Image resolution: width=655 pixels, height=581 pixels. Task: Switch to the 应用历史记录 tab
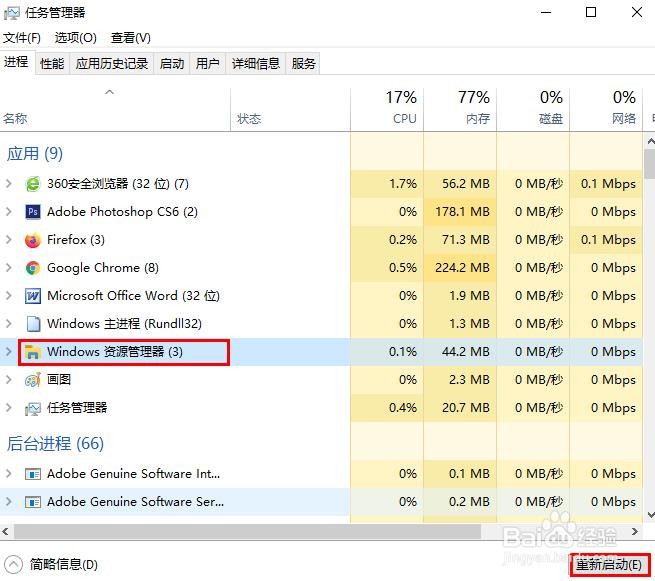(x=112, y=64)
